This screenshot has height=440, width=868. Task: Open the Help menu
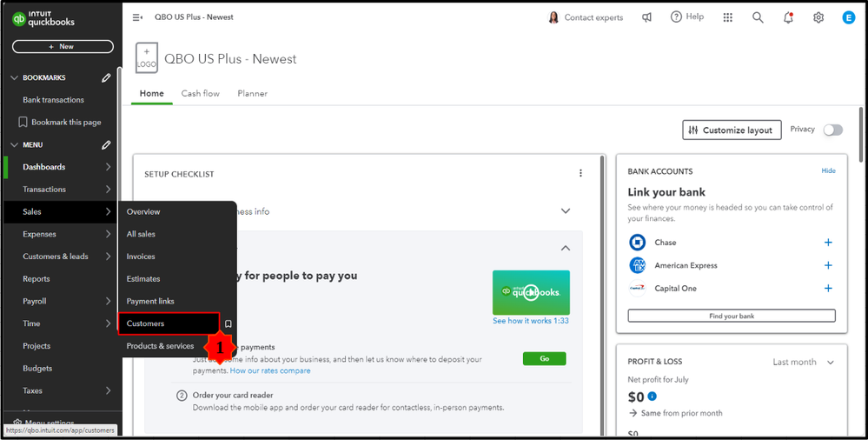pyautogui.click(x=687, y=17)
